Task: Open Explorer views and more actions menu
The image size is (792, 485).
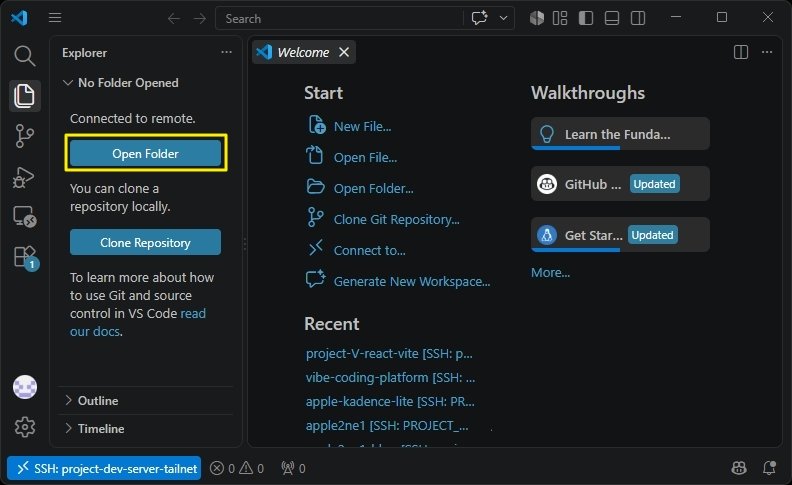Action: coord(226,52)
